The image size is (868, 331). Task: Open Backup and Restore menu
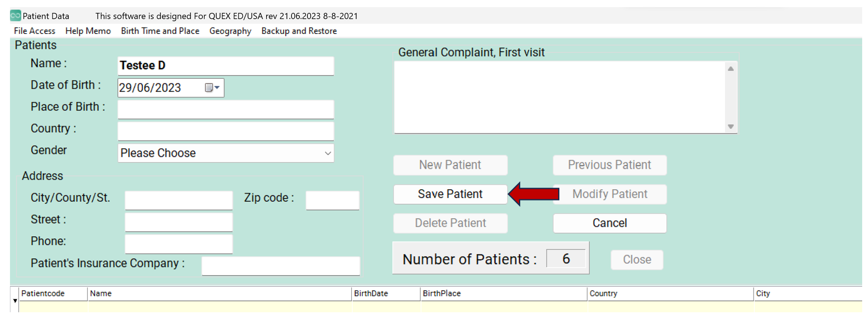pyautogui.click(x=299, y=31)
